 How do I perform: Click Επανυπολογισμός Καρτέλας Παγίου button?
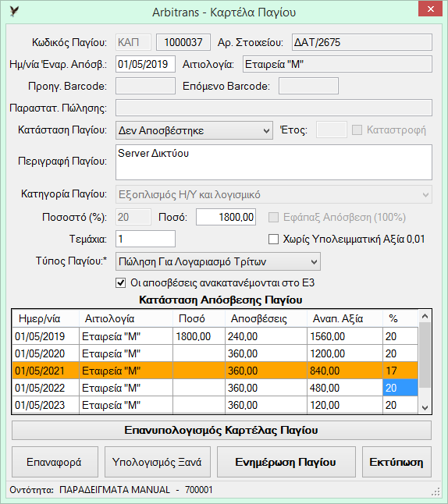click(x=222, y=430)
